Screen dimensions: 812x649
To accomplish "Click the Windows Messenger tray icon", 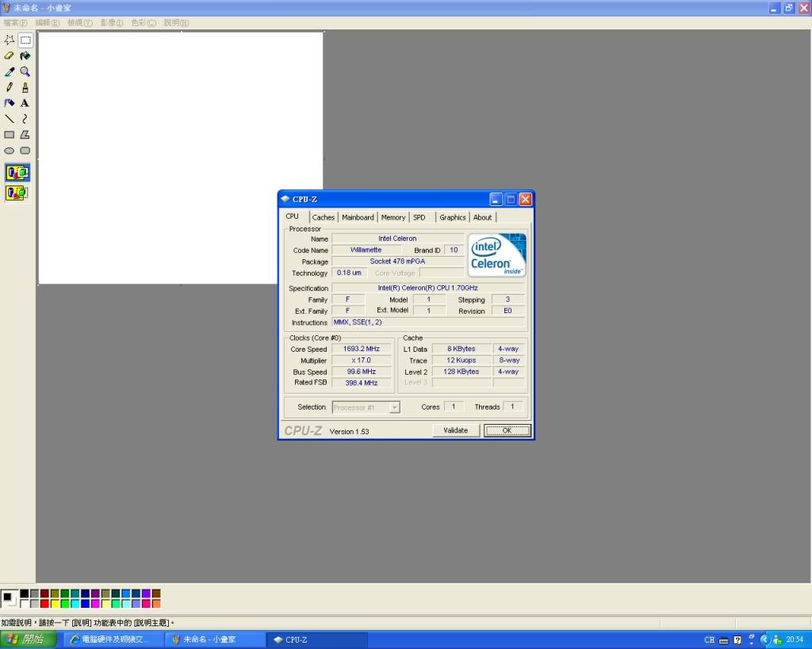I will click(777, 640).
